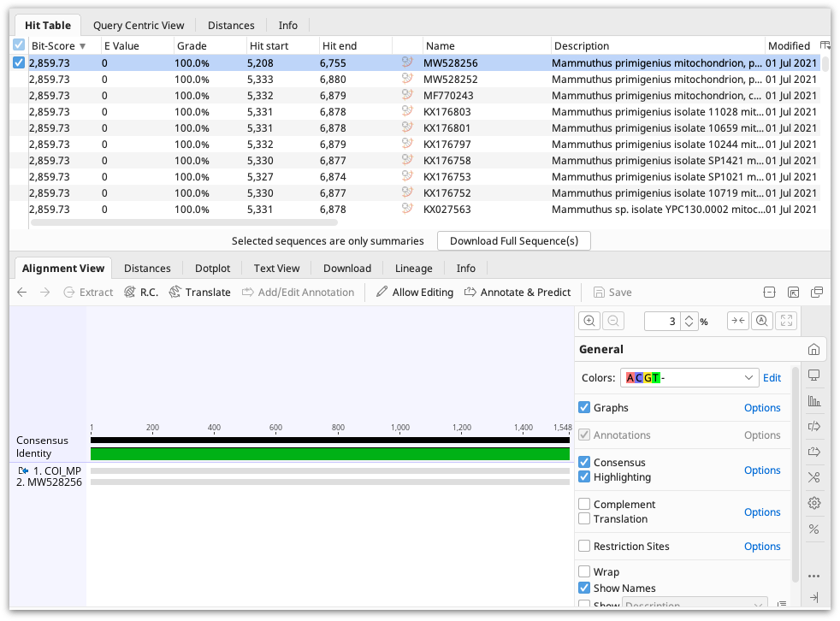Click the Annotate & Predict icon
The image size is (840, 621).
(x=470, y=292)
